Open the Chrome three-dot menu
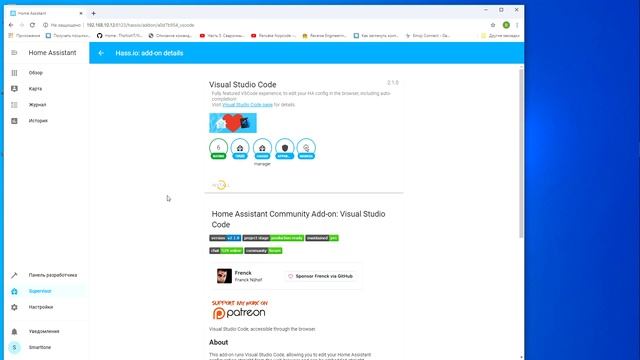 pyautogui.click(x=517, y=25)
